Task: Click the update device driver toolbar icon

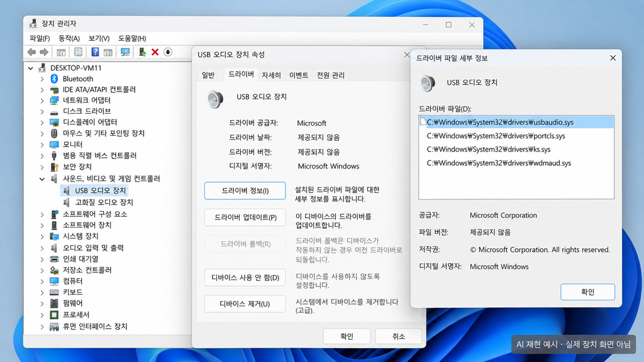Action: coord(142,52)
